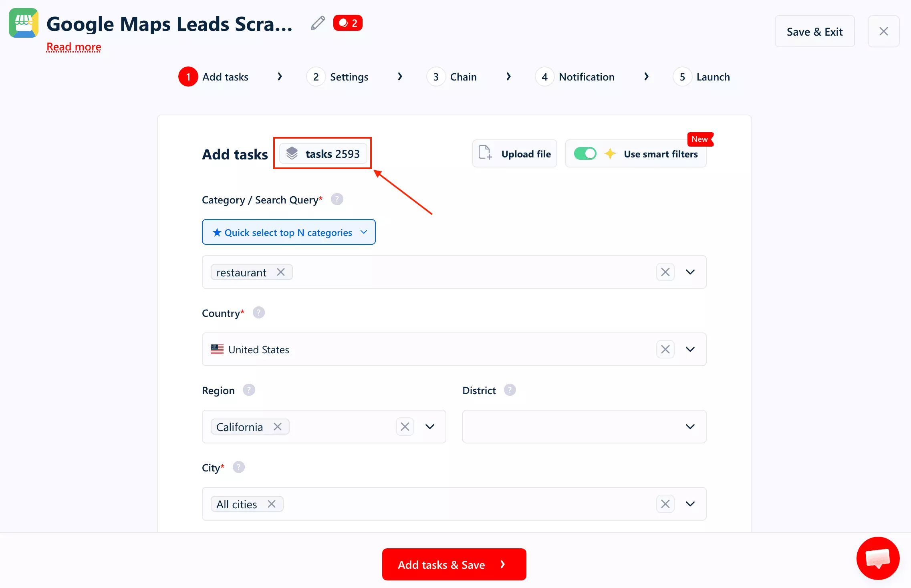
Task: Clear the United States country selection
Action: (x=665, y=350)
